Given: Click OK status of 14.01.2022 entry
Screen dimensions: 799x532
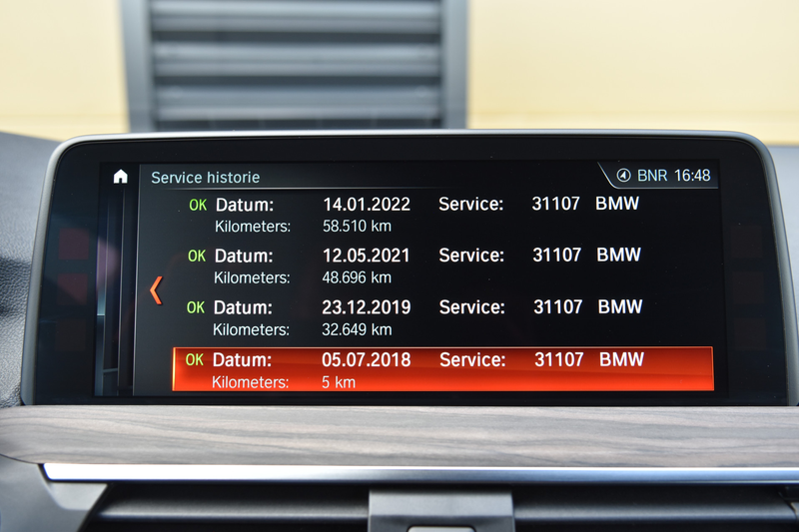Looking at the screenshot, I should click(x=198, y=205).
